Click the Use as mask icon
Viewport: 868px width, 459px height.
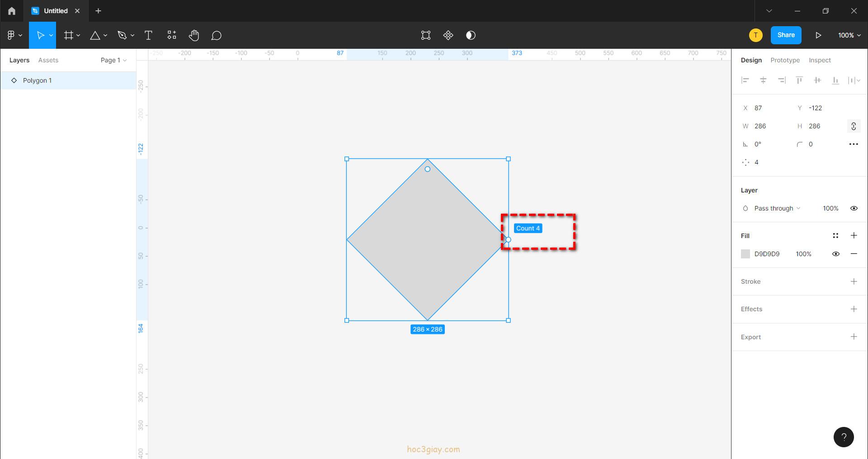point(471,35)
